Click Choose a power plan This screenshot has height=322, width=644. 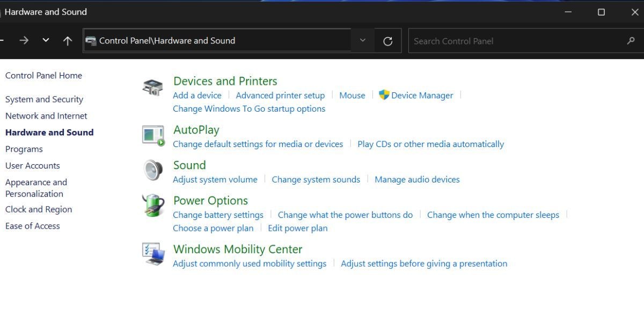tap(213, 229)
